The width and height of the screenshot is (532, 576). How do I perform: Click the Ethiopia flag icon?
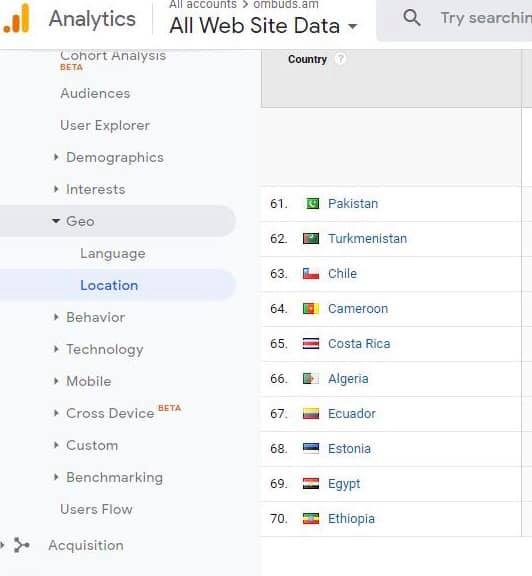(x=311, y=519)
